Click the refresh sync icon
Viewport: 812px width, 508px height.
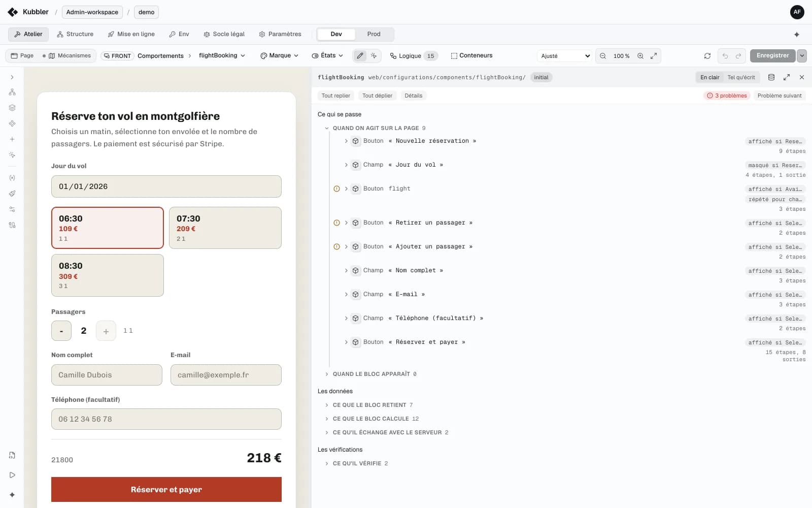pos(707,56)
